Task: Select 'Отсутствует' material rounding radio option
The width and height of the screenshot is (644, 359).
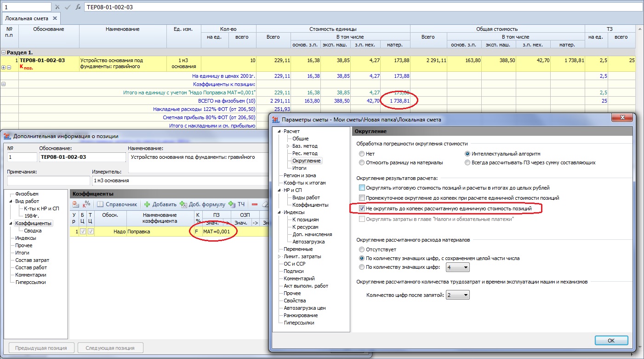Action: pyautogui.click(x=362, y=249)
